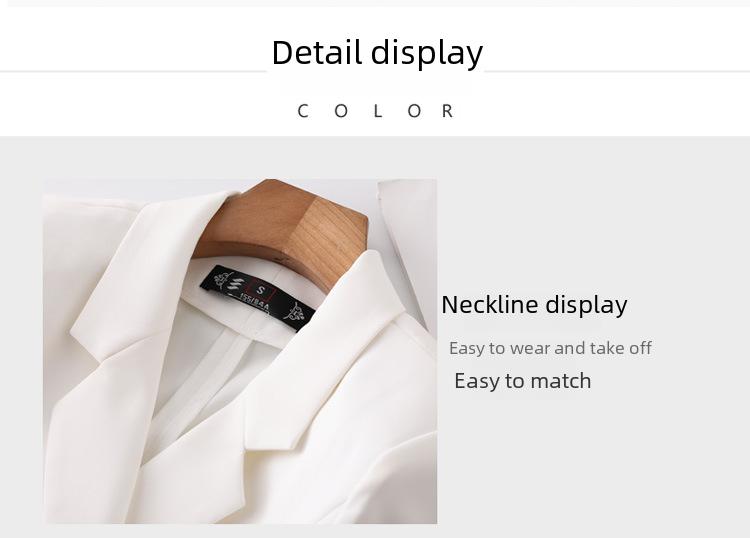Click the red-boxed S size mark
This screenshot has width=750, height=538.
[261, 289]
